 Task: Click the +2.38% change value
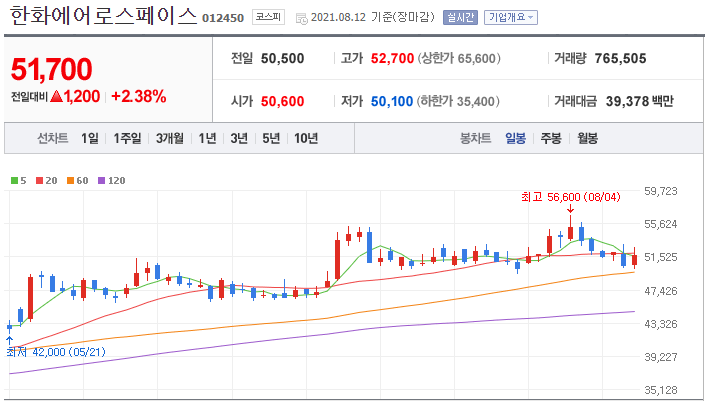click(138, 96)
